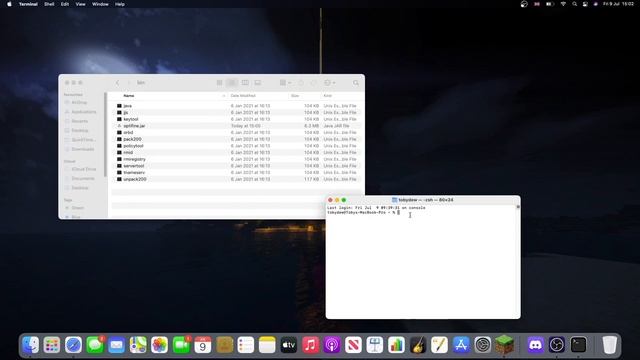Open Finder from the Dock
The height and width of the screenshot is (360, 640).
click(30, 345)
